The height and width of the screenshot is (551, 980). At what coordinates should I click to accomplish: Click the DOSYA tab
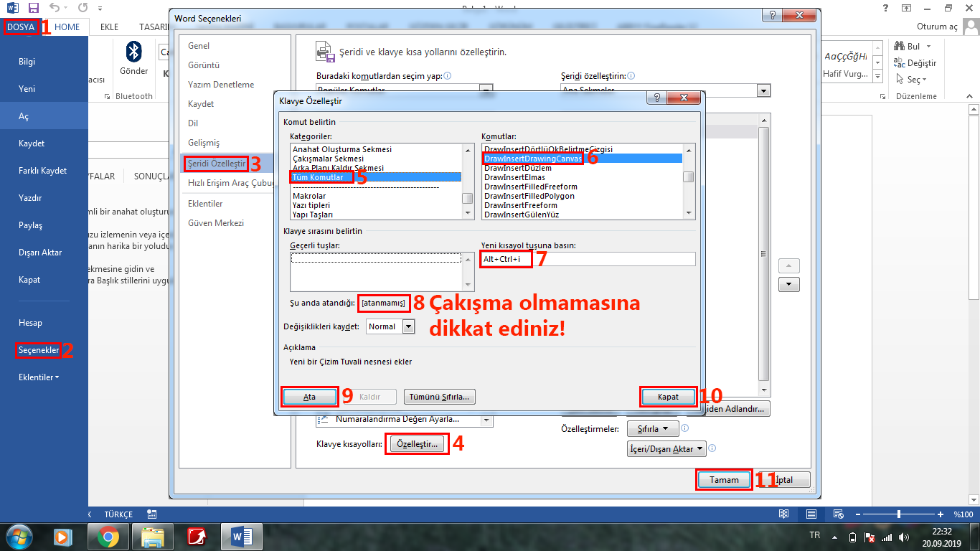[x=21, y=27]
